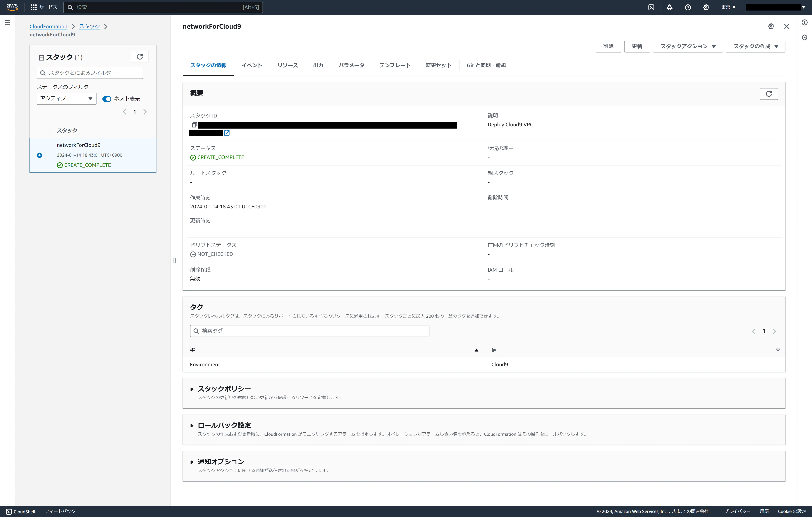Open stack detail preferences gear
This screenshot has width=812, height=517.
click(x=771, y=26)
